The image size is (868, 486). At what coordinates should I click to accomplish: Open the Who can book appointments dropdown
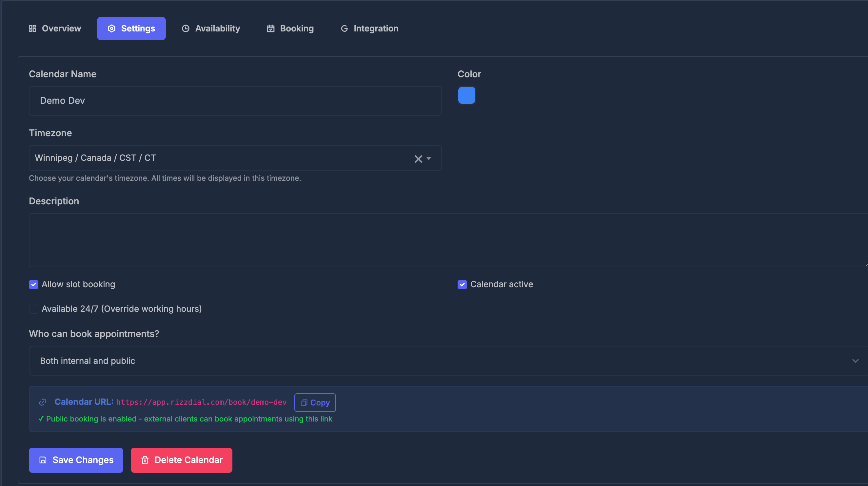pos(448,361)
